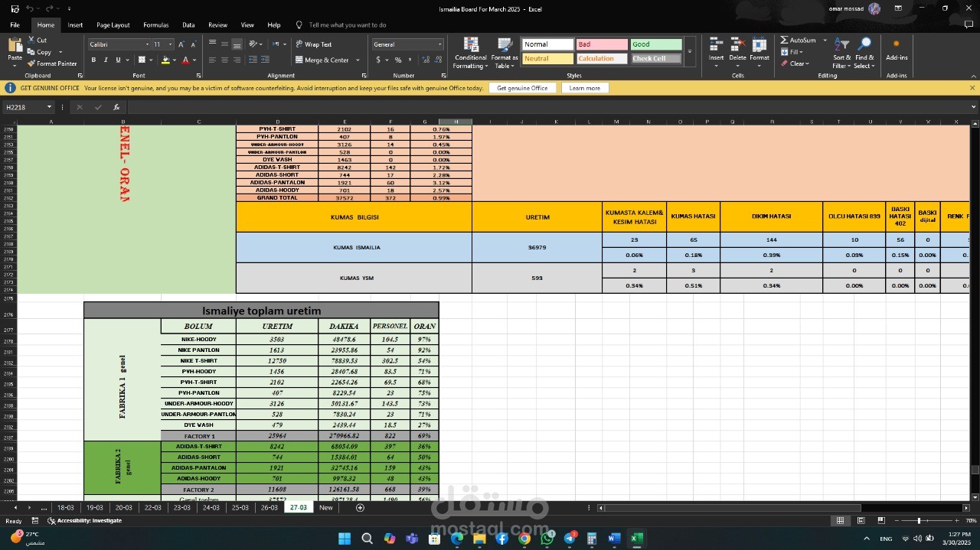Add a new sheet with plus button
This screenshot has width=980, height=550.
[x=360, y=507]
